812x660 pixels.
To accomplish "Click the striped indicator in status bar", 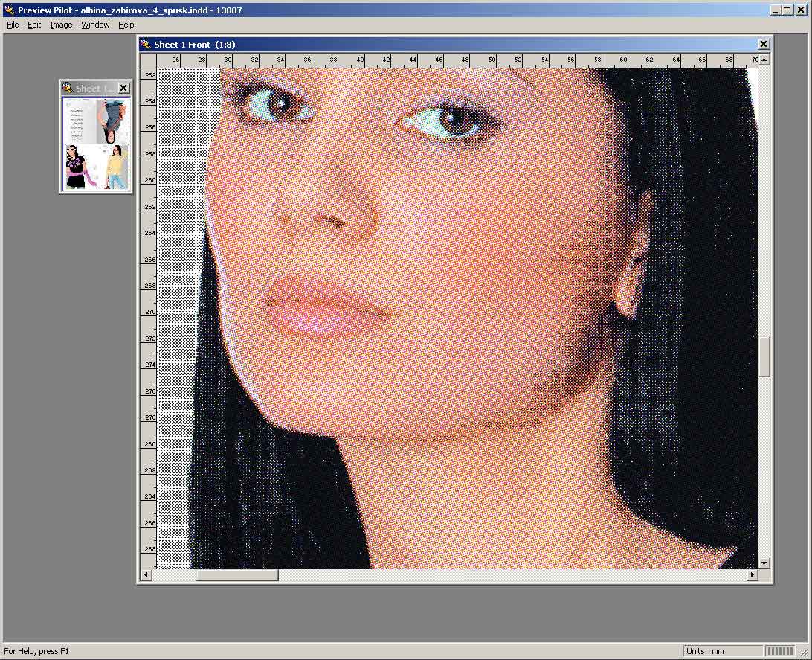I will (x=779, y=651).
